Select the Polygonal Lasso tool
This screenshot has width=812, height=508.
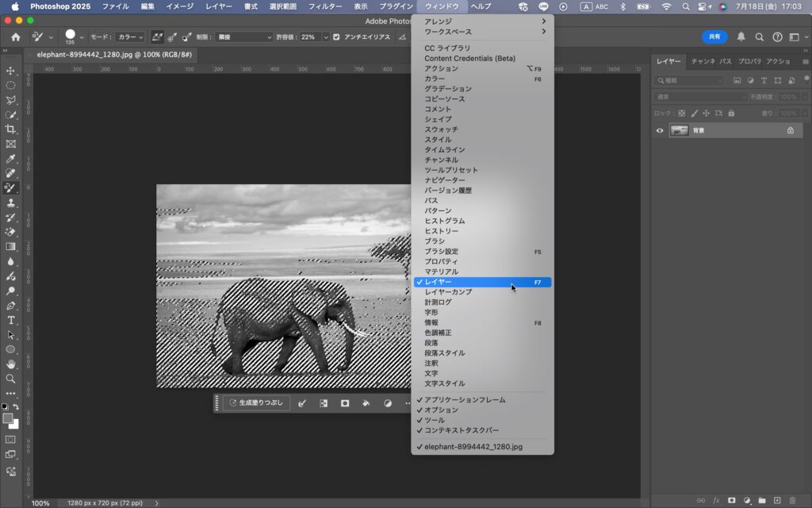coord(10,100)
